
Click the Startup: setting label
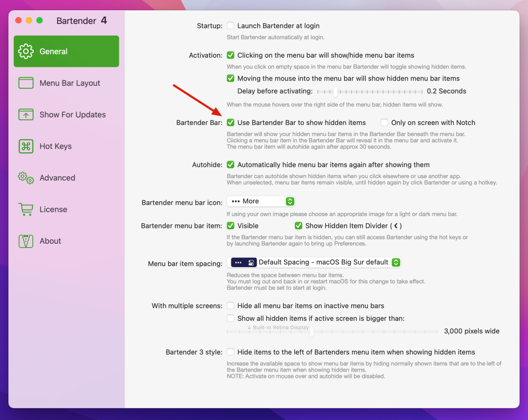point(209,26)
